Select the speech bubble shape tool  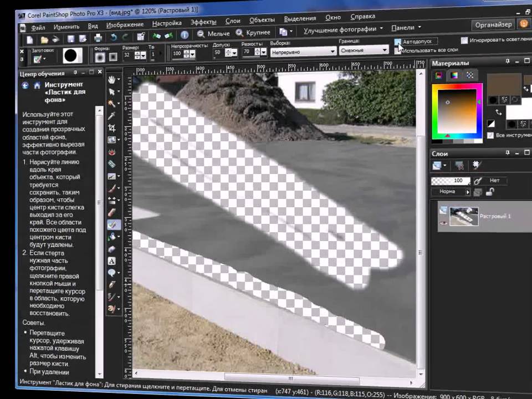[111, 273]
